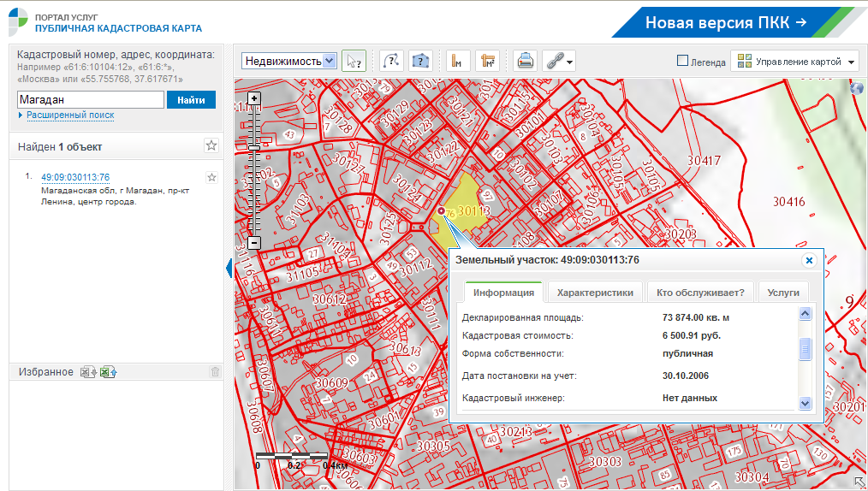This screenshot has height=491, width=868.
Task: Open the Услуги tab
Action: [x=783, y=293]
